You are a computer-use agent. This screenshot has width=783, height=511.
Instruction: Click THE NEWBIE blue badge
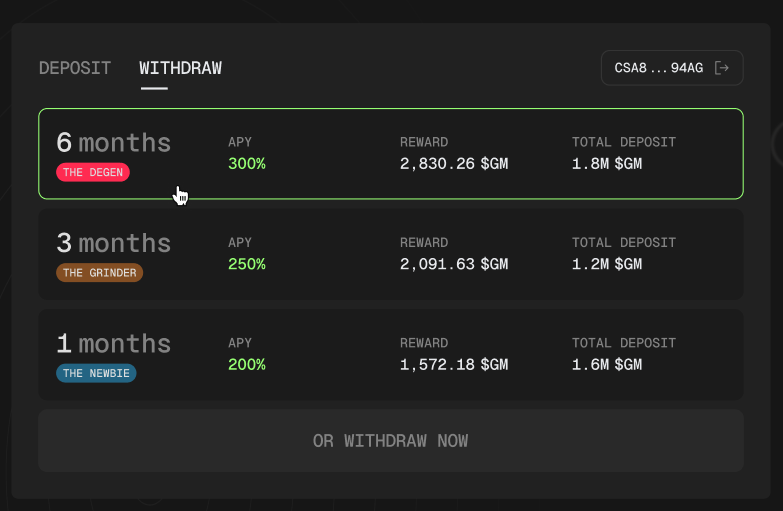pos(95,373)
